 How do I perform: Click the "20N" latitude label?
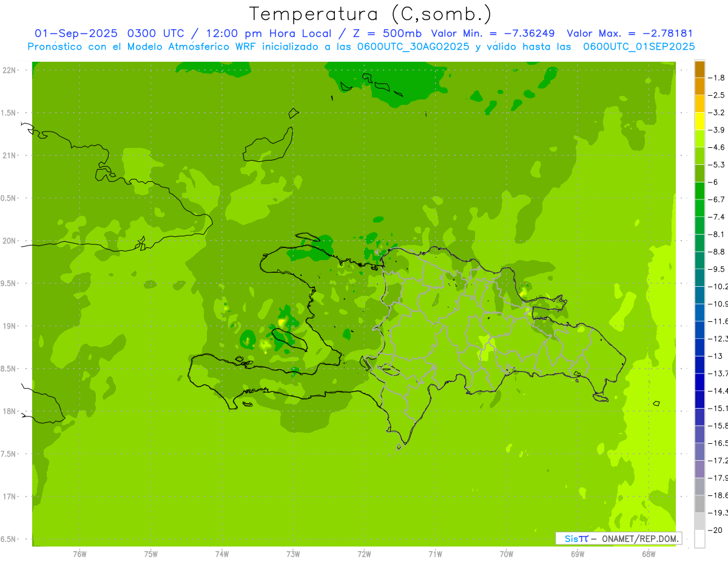coord(8,241)
